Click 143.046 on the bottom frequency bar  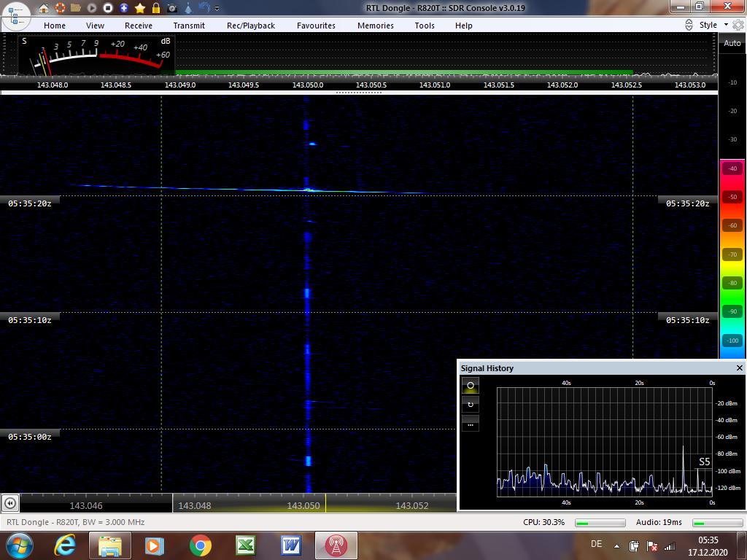(86, 506)
